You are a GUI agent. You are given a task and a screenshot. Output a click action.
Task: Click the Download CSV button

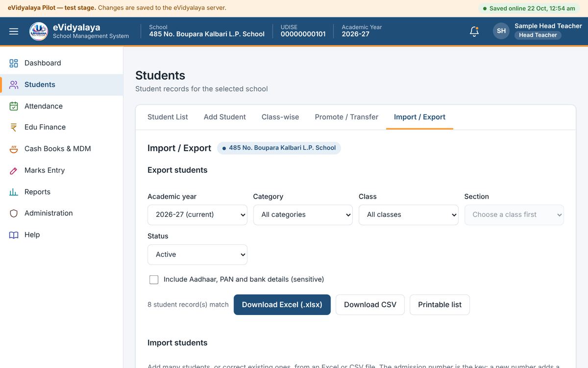click(x=370, y=305)
